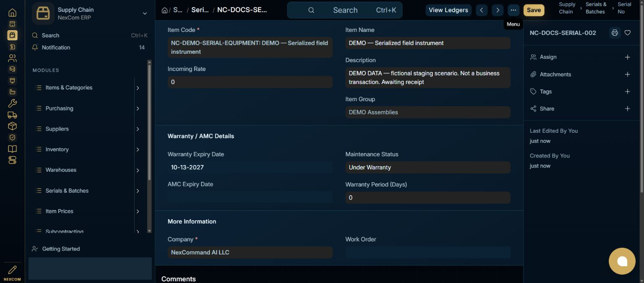Click Assign in document sidebar
644x283 pixels.
pos(548,57)
